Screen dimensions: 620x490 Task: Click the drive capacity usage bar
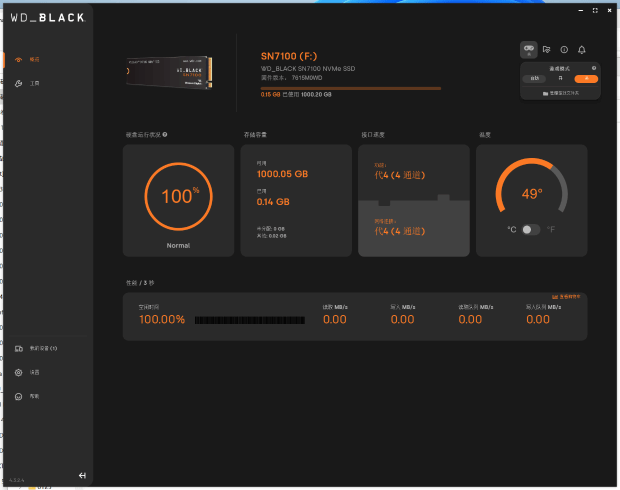[x=351, y=89]
